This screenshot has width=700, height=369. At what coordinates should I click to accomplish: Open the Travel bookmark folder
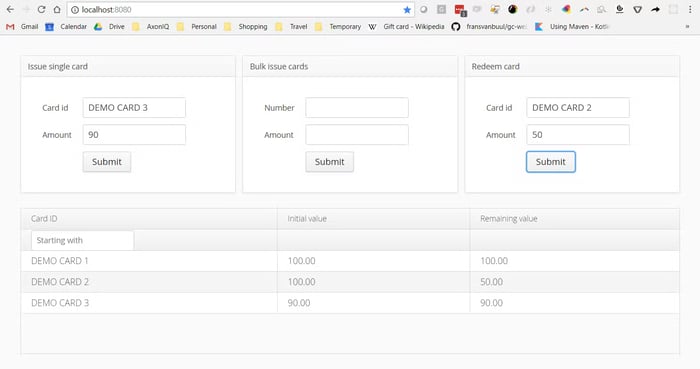[291, 27]
